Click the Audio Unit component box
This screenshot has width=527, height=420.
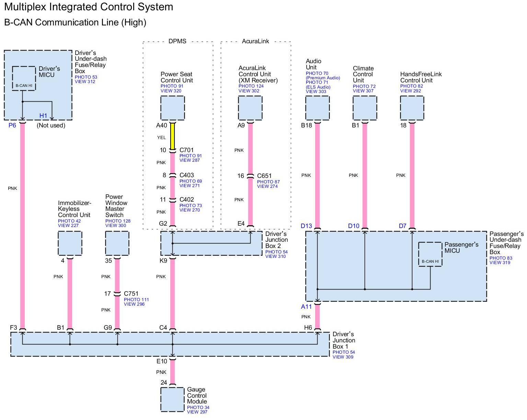pyautogui.click(x=317, y=108)
